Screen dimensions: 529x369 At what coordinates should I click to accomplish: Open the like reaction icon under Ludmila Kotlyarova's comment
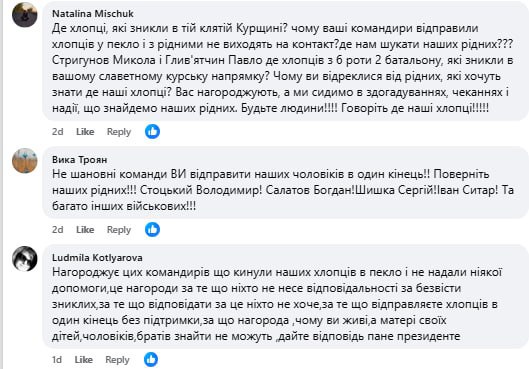click(x=151, y=360)
